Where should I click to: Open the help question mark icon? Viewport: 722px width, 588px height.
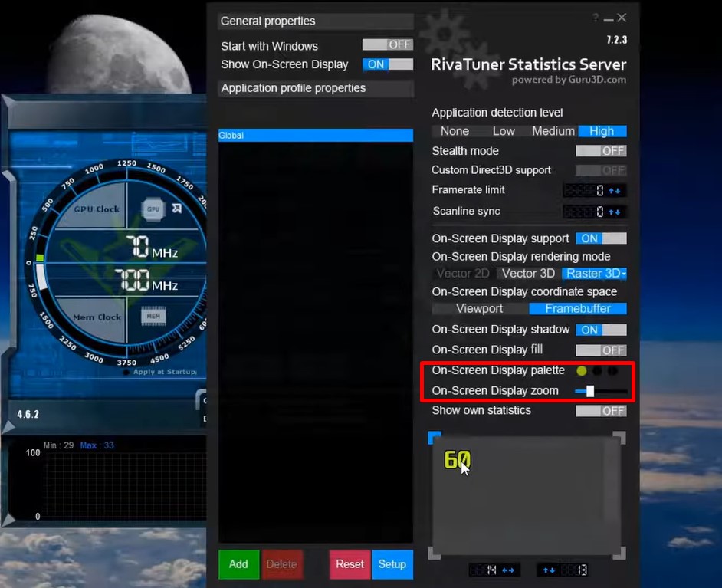596,18
